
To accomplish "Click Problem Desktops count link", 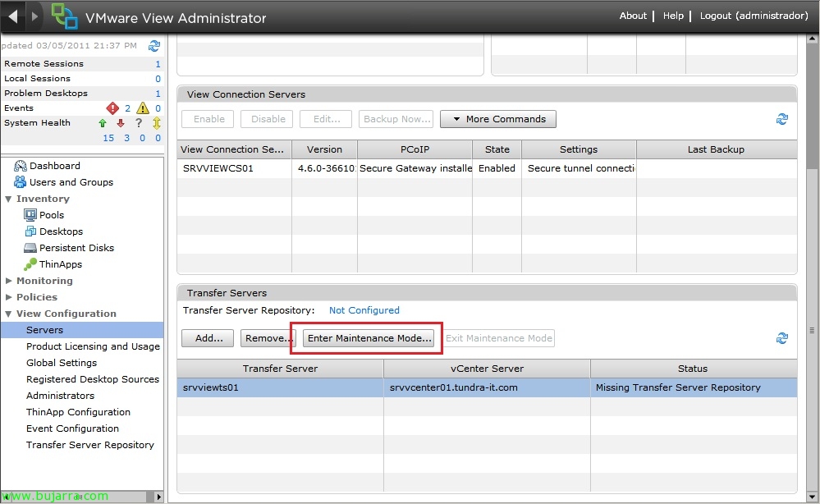I will click(x=158, y=94).
